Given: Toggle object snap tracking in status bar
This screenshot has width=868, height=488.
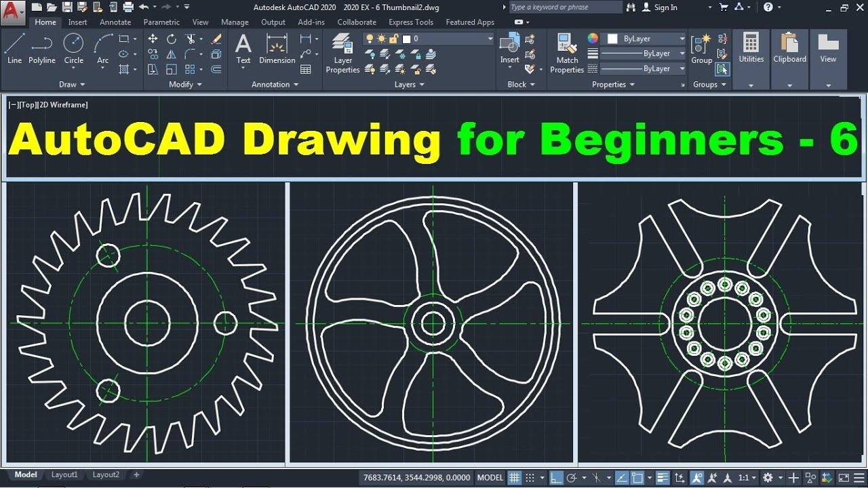Looking at the screenshot, I should click(x=623, y=478).
